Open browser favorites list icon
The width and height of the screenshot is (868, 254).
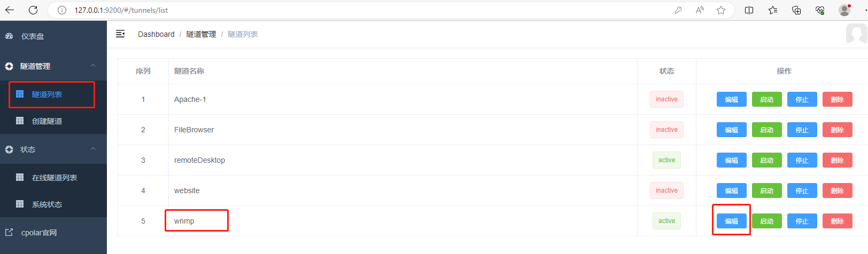pyautogui.click(x=773, y=10)
